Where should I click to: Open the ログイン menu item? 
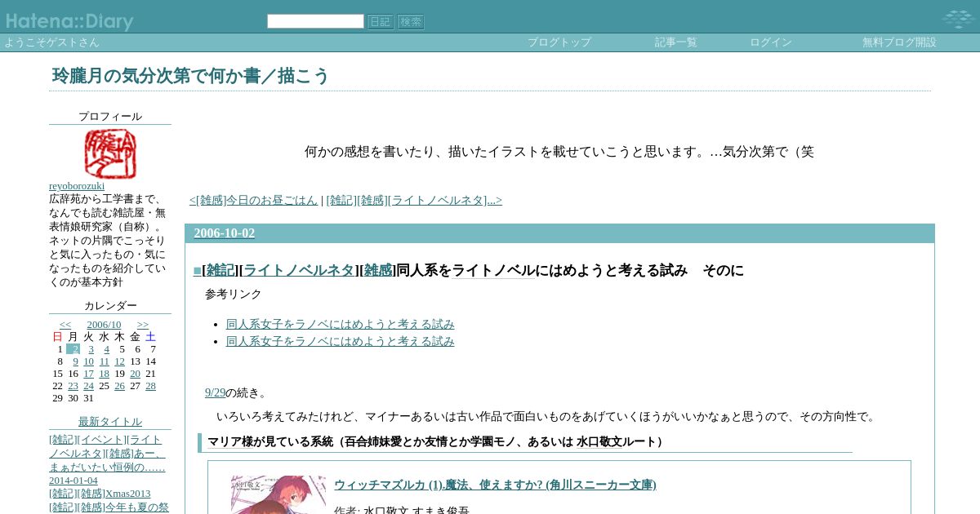click(771, 42)
